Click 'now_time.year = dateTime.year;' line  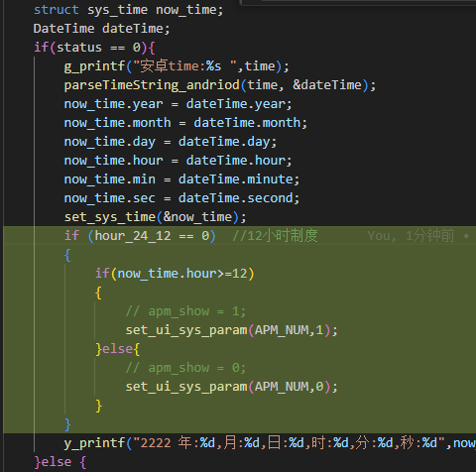point(178,104)
